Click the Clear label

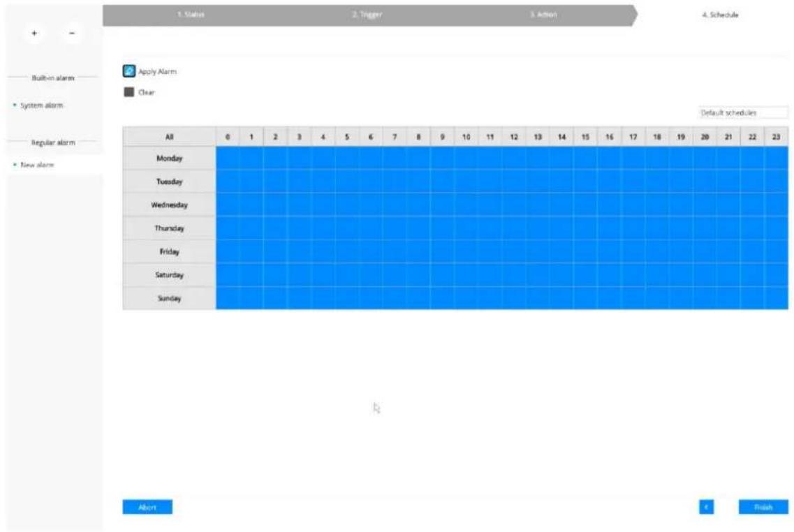[x=147, y=92]
